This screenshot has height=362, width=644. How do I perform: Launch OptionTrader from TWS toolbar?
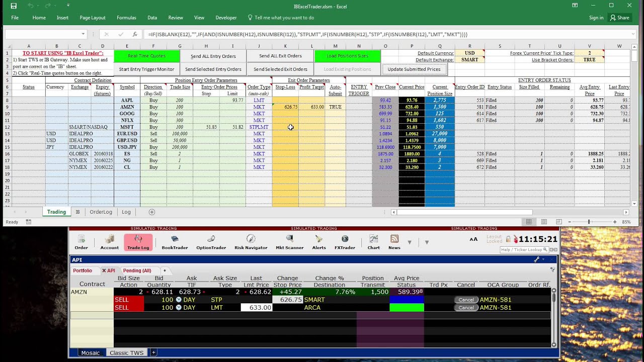[x=211, y=242]
